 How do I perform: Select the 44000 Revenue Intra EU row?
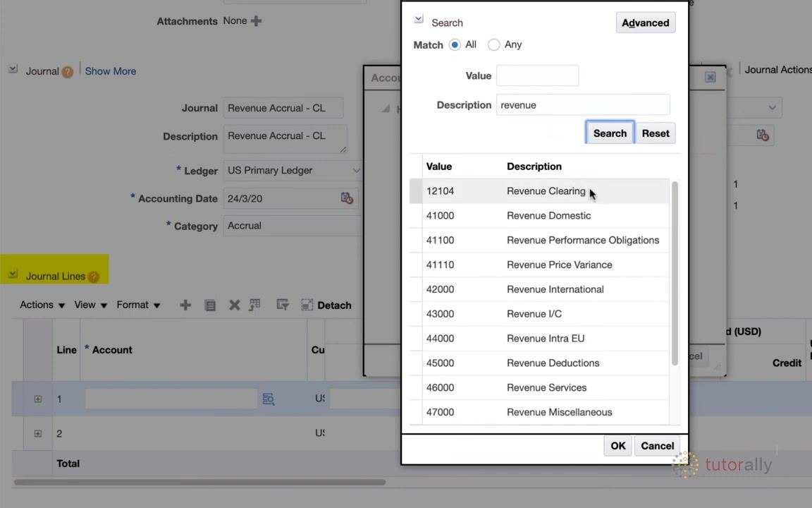click(539, 339)
